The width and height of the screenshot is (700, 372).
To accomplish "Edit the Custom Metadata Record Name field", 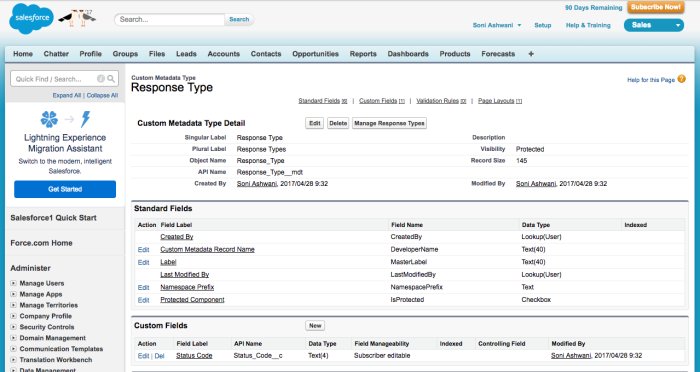I will (x=143, y=250).
